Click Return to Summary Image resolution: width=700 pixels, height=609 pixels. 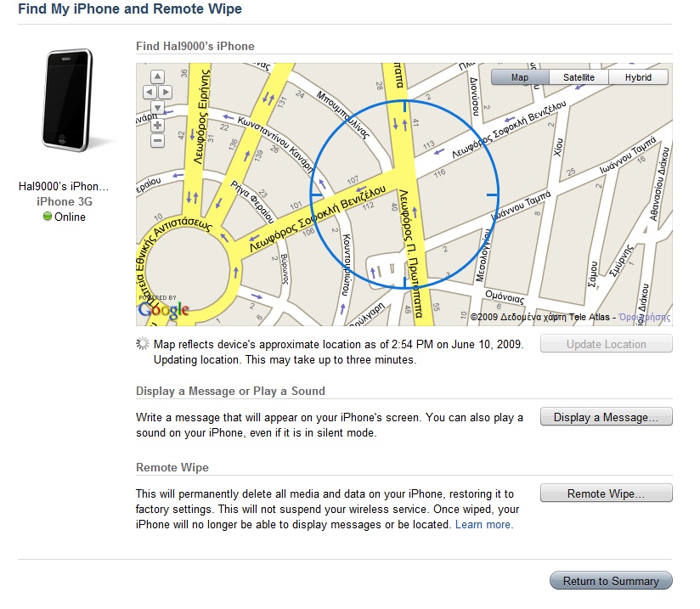[611, 581]
